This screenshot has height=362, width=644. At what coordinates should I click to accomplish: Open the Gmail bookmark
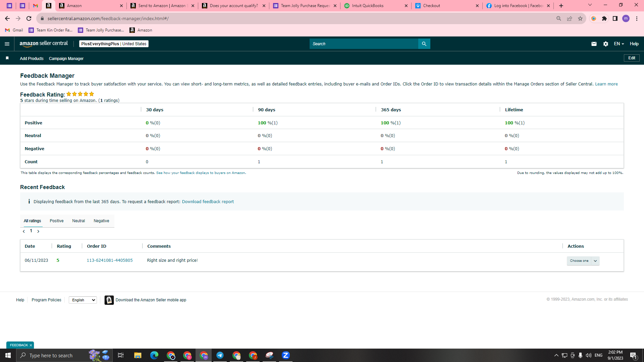14,30
